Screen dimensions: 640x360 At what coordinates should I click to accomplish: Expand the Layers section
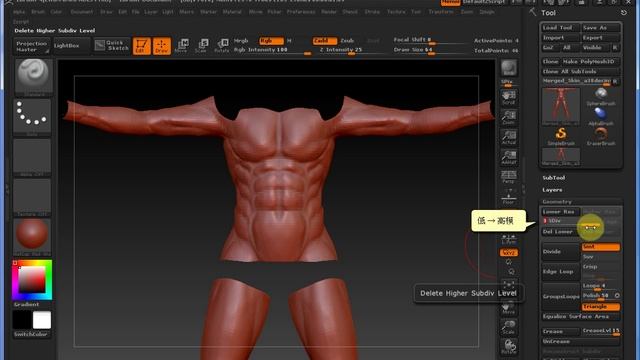coord(552,190)
